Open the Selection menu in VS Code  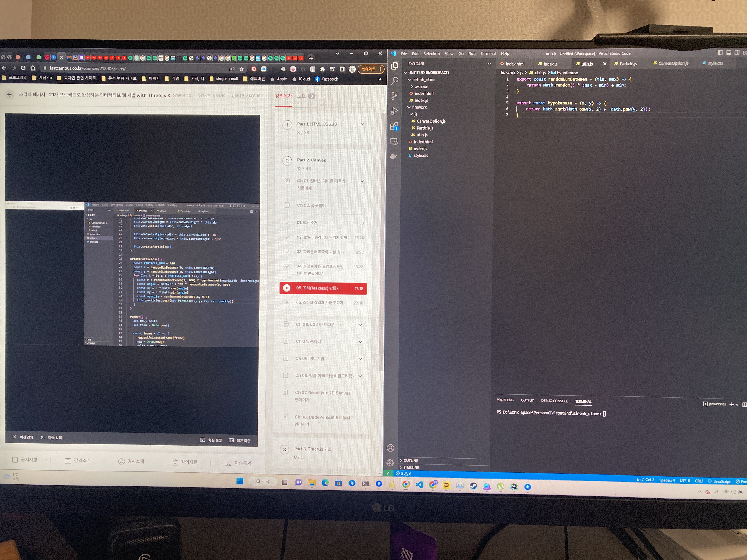pyautogui.click(x=432, y=54)
